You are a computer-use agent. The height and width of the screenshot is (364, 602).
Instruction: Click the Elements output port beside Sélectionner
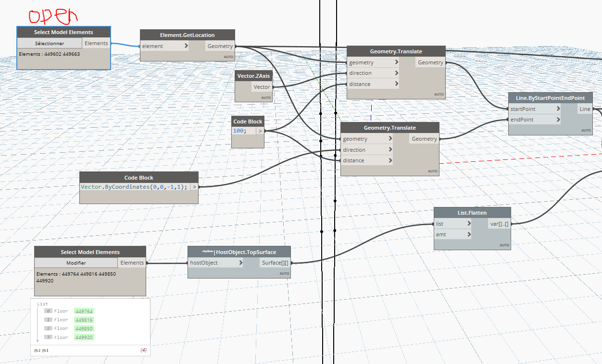coord(97,43)
